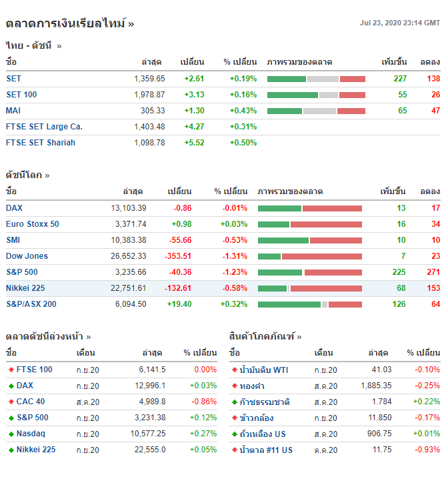Click the S&P/ASX 200 market overview bar
The image size is (448, 477).
tap(310, 304)
